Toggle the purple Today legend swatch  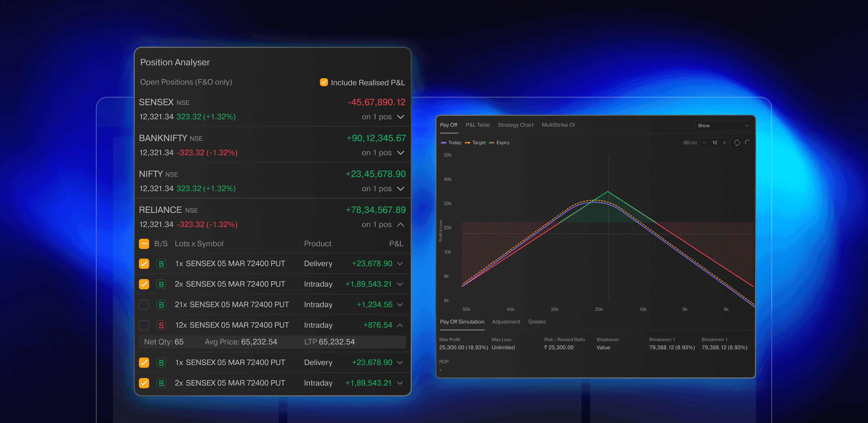[x=443, y=143]
